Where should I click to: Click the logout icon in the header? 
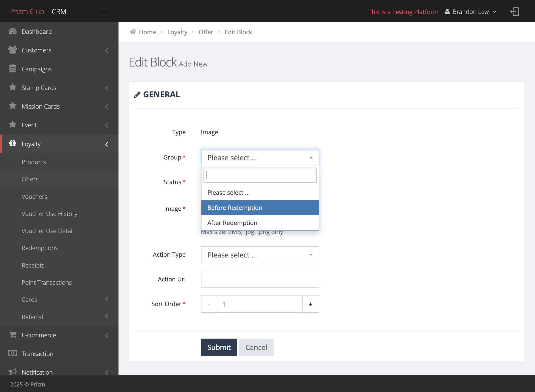click(515, 12)
